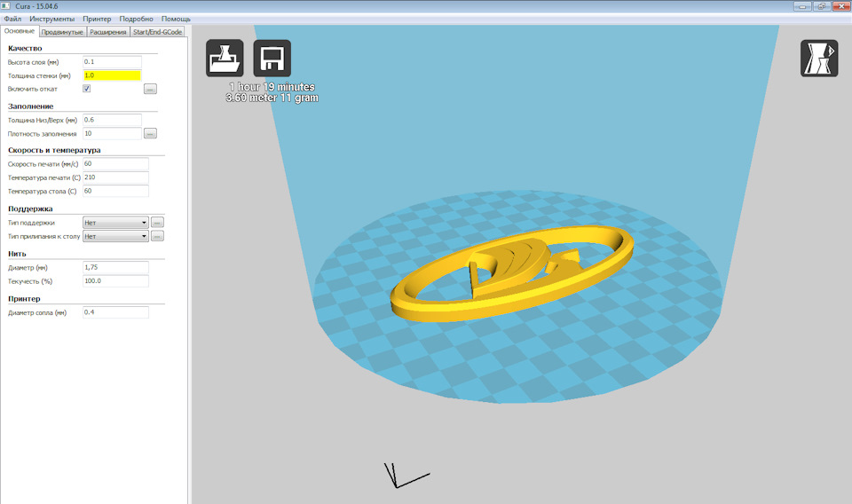Click the Нить section heading
This screenshot has height=504, width=852.
click(17, 254)
